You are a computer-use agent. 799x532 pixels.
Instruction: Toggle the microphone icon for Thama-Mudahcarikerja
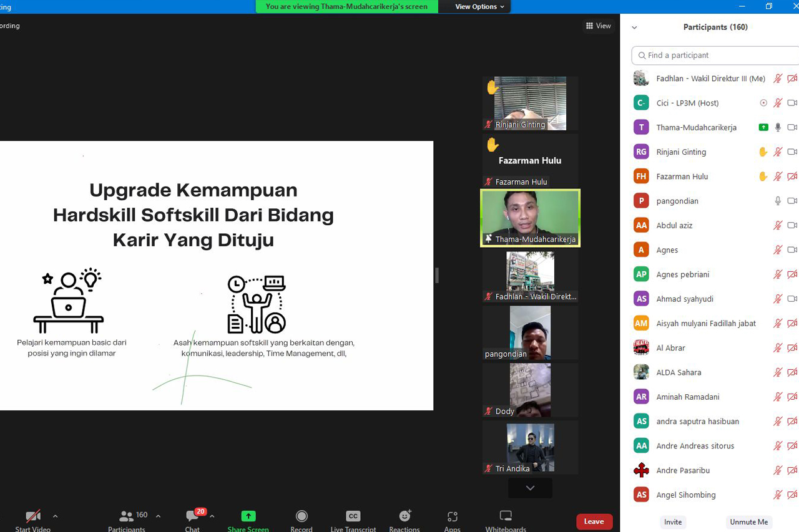click(778, 127)
